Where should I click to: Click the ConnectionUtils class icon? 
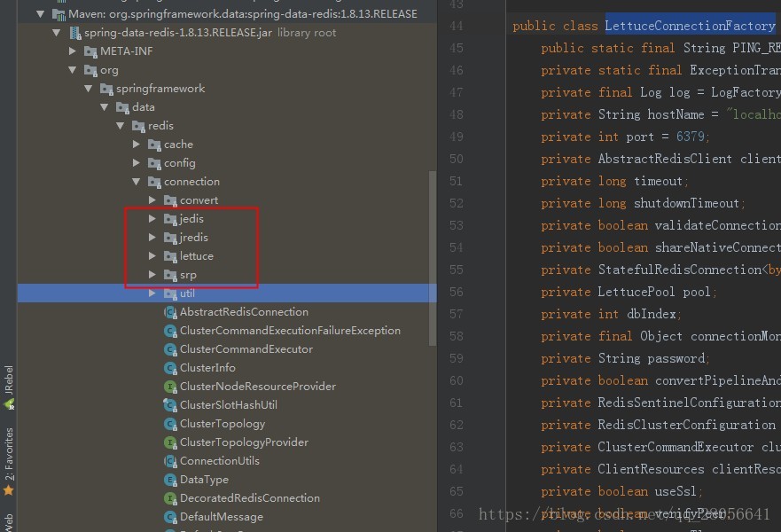pyautogui.click(x=170, y=461)
